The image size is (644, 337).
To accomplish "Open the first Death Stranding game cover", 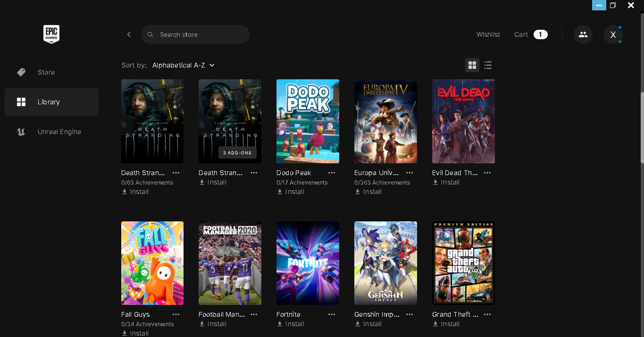I will [152, 121].
